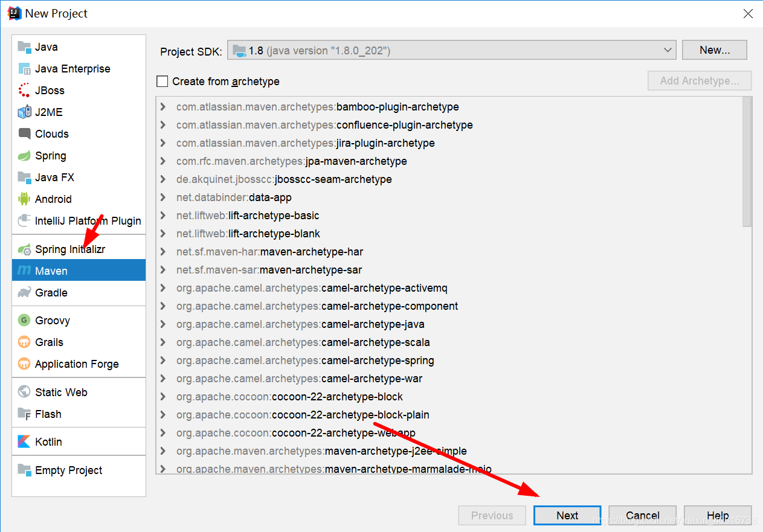Click the JBoss red dots icon

(x=24, y=90)
